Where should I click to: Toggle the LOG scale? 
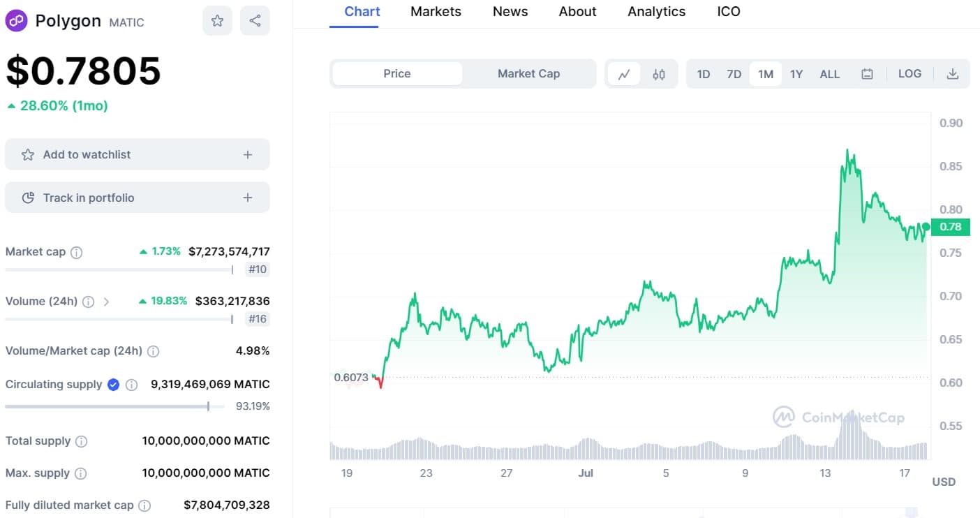tap(910, 73)
